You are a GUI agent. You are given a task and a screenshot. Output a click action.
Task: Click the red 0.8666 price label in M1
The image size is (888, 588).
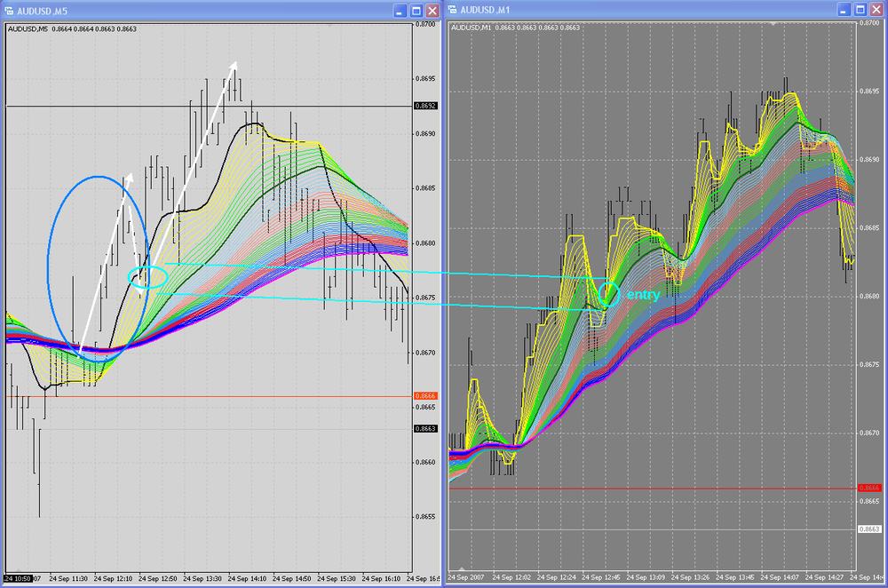pyautogui.click(x=869, y=488)
